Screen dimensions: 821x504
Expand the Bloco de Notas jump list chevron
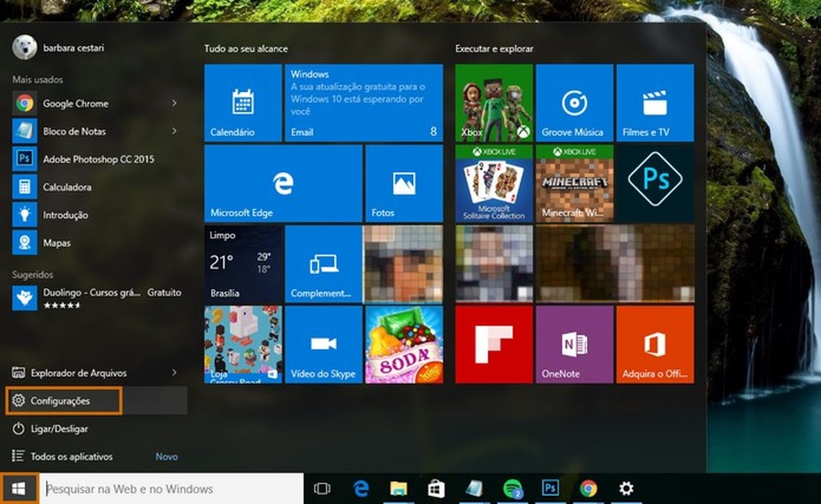[x=175, y=131]
